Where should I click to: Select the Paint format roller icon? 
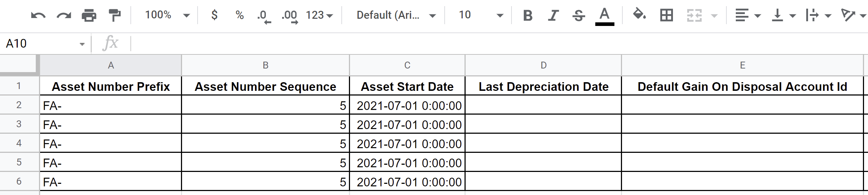point(115,15)
